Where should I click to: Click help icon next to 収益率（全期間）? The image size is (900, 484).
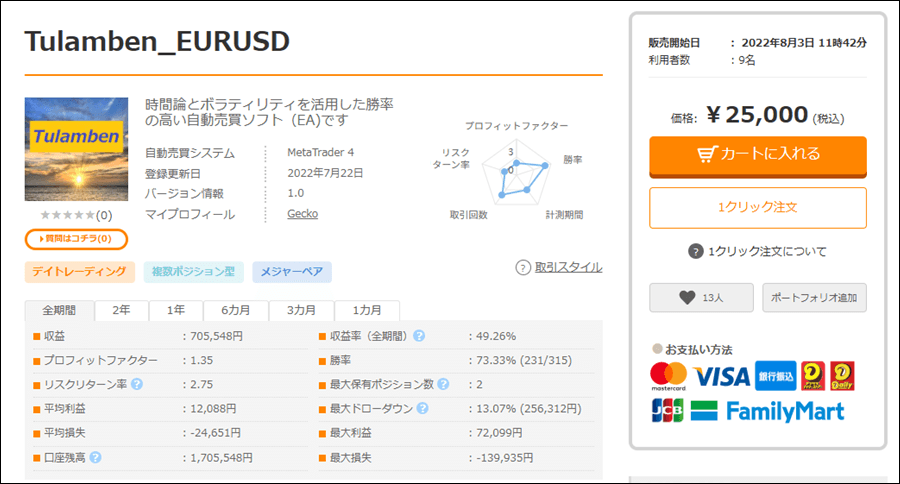[419, 336]
